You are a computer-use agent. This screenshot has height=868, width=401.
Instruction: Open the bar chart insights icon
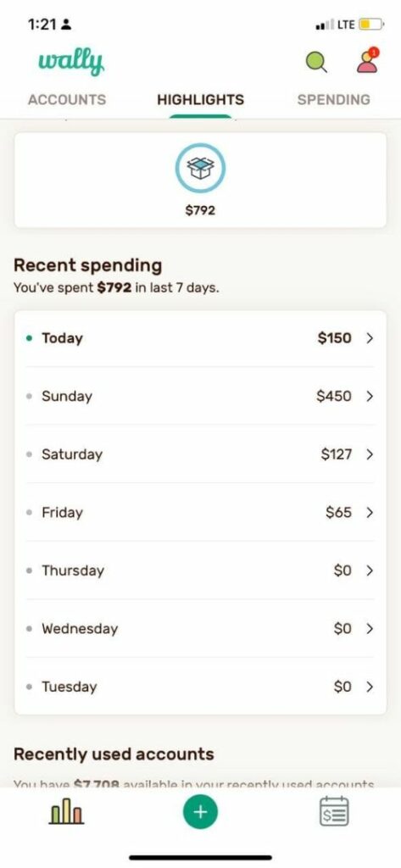tap(66, 811)
